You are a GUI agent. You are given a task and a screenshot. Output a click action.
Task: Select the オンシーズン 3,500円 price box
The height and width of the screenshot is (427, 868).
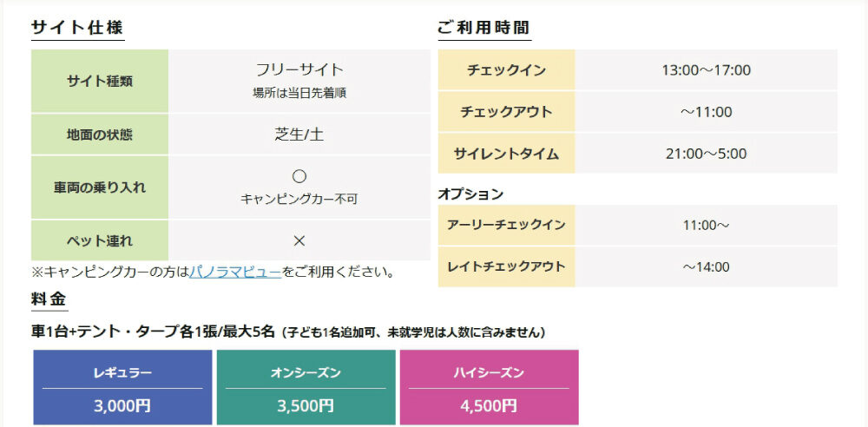tap(306, 387)
